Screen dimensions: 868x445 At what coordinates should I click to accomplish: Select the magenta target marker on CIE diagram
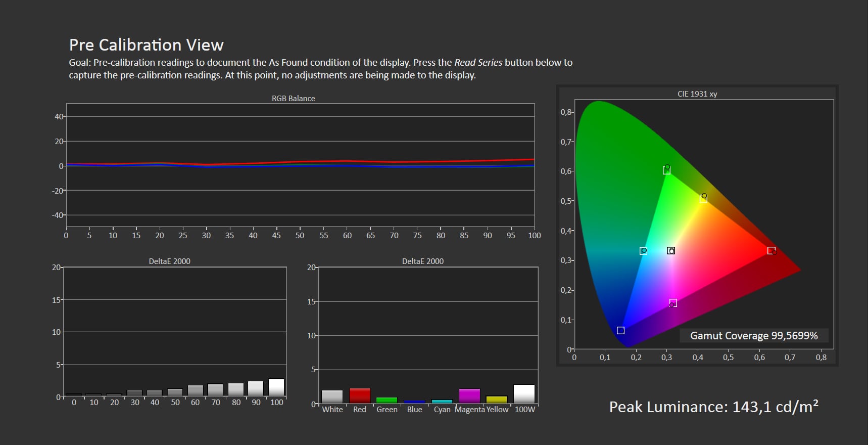click(673, 303)
